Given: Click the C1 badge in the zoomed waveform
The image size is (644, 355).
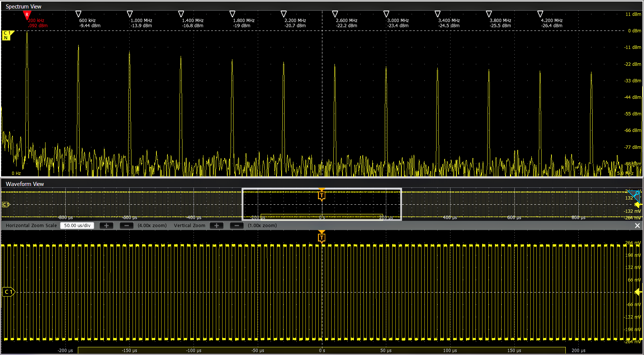Looking at the screenshot, I should tap(8, 292).
